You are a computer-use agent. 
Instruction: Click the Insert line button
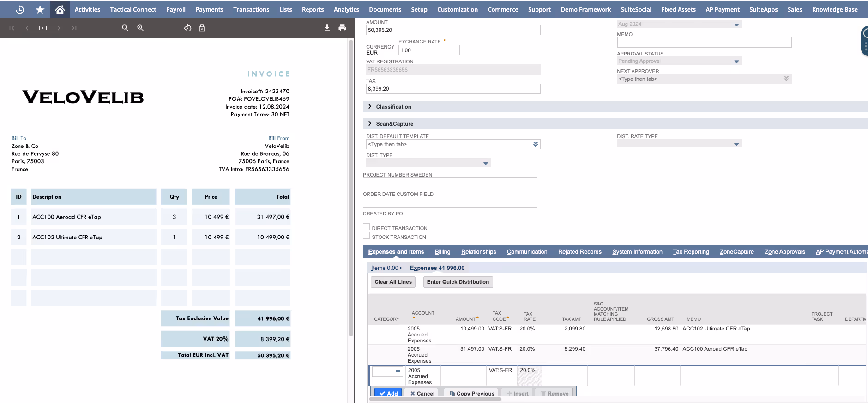point(517,392)
